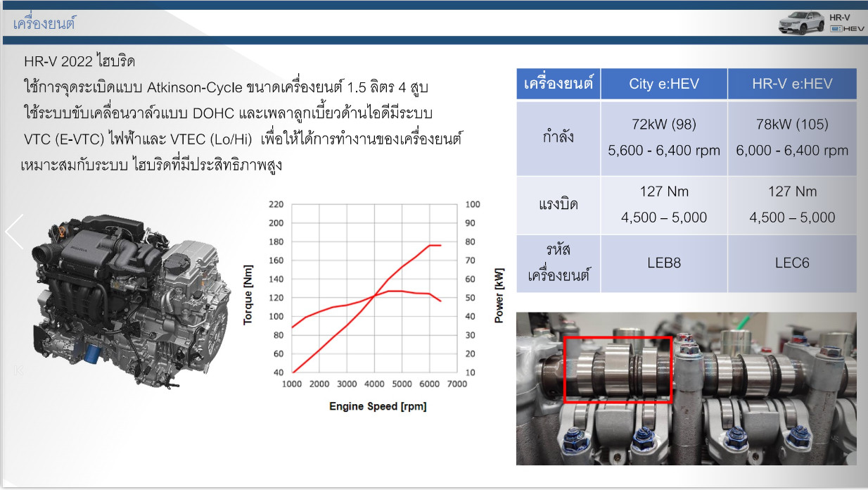The width and height of the screenshot is (868, 490).
Task: Click '127 Nm' under HR-V e:HEV
Action: coord(792,191)
